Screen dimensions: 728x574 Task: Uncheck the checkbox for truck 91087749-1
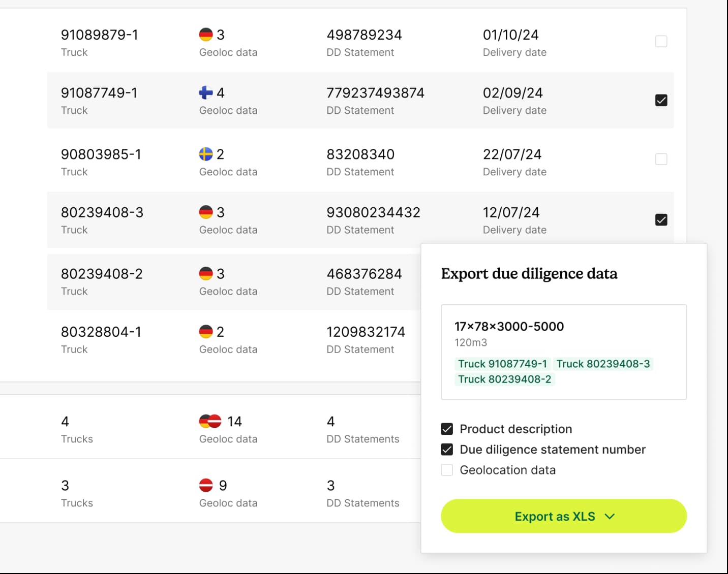[661, 100]
